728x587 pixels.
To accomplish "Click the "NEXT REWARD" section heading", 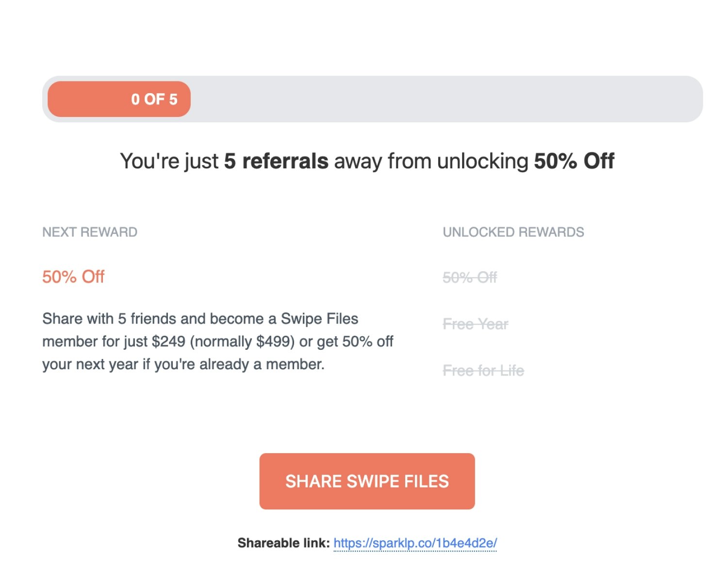I will (x=90, y=232).
